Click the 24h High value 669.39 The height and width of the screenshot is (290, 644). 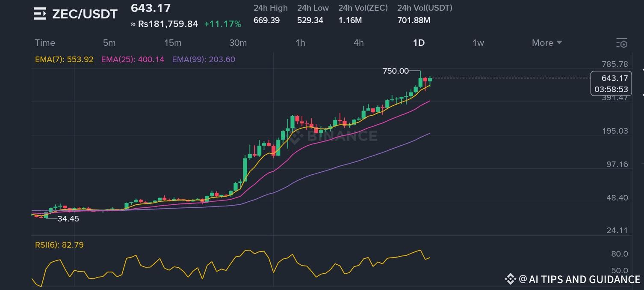(266, 20)
